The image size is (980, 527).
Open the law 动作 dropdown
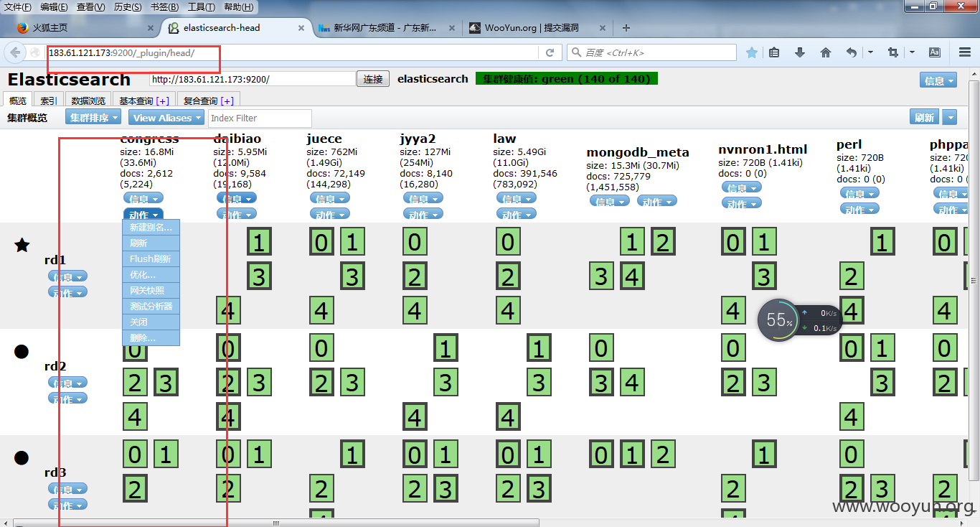517,214
